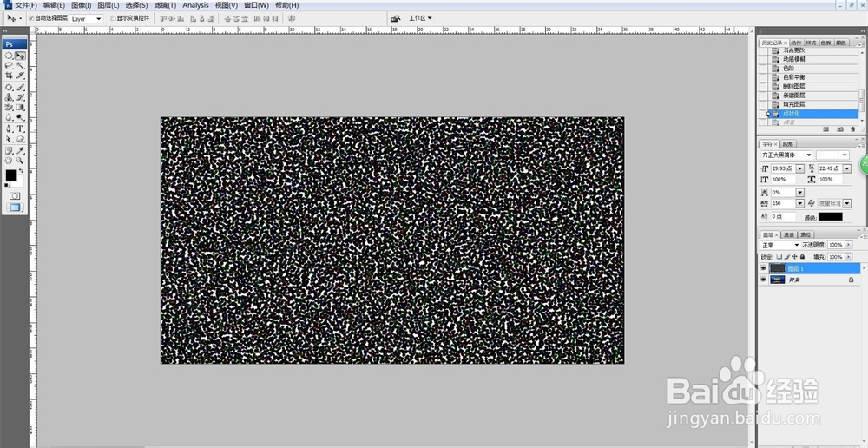Image resolution: width=868 pixels, height=448 pixels.
Task: Toggle lock all padlock icon
Action: 802,256
